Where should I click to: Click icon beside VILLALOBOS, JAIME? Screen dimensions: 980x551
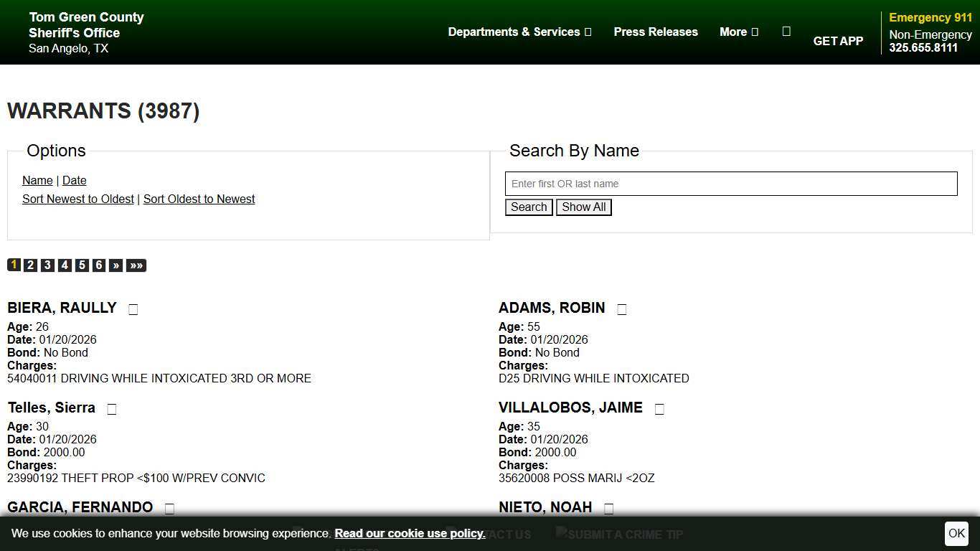(659, 409)
